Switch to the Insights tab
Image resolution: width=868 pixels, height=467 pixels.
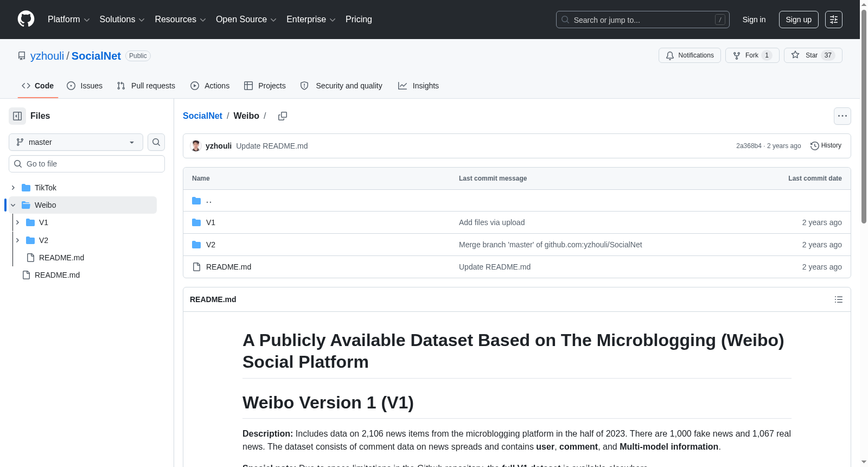(418, 86)
